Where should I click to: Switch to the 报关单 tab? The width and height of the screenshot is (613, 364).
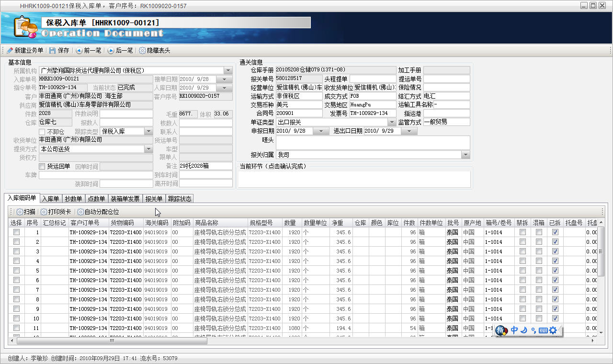pyautogui.click(x=154, y=199)
